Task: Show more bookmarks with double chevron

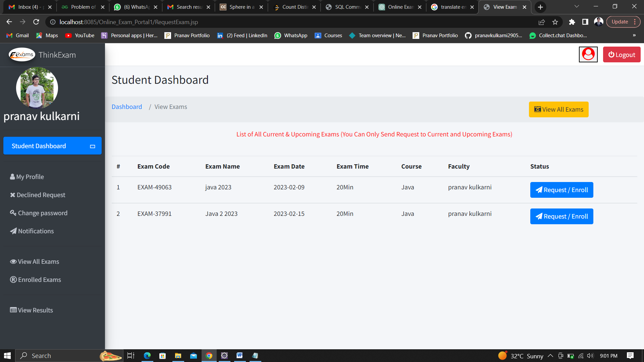Action: (x=634, y=35)
